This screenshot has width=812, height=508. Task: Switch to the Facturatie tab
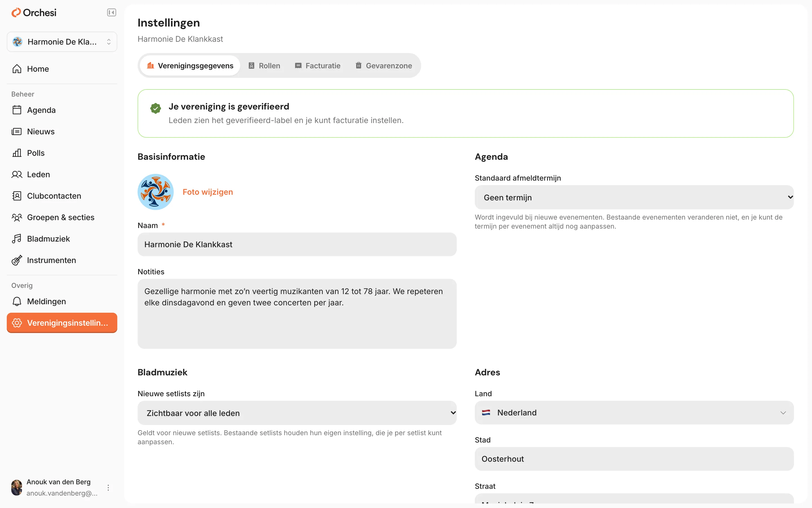click(x=318, y=65)
